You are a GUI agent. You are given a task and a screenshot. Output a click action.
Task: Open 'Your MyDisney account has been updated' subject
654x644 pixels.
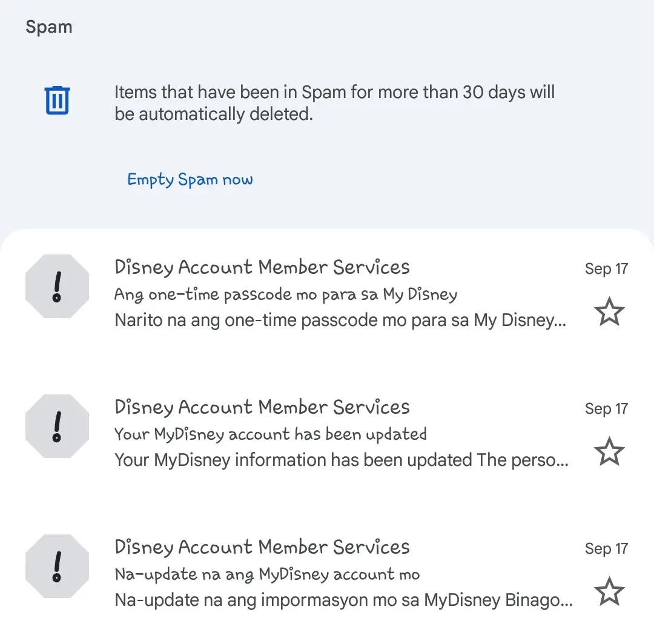(271, 434)
